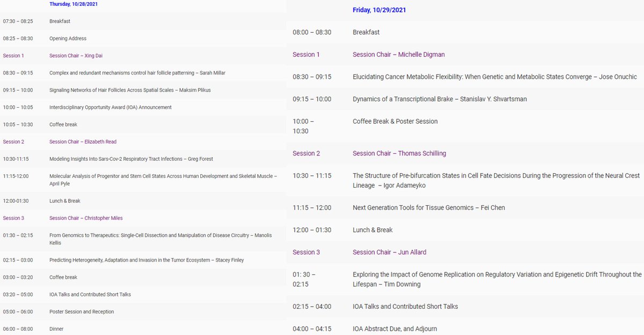Select the Maksim Plikus Signaling Networks talk
Viewport: 644px width, 335px height.
pos(130,90)
